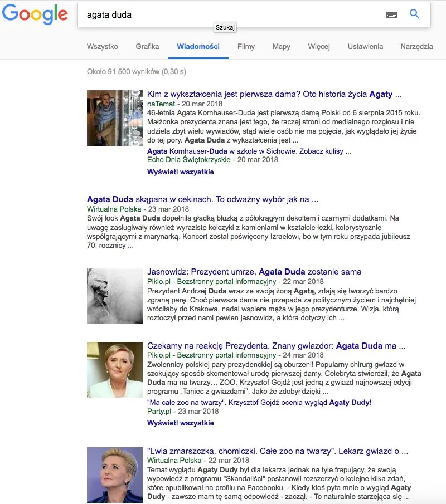Click Wirtualna Polska source dated 23 mar 2018
The height and width of the screenshot is (504, 446).
114,209
